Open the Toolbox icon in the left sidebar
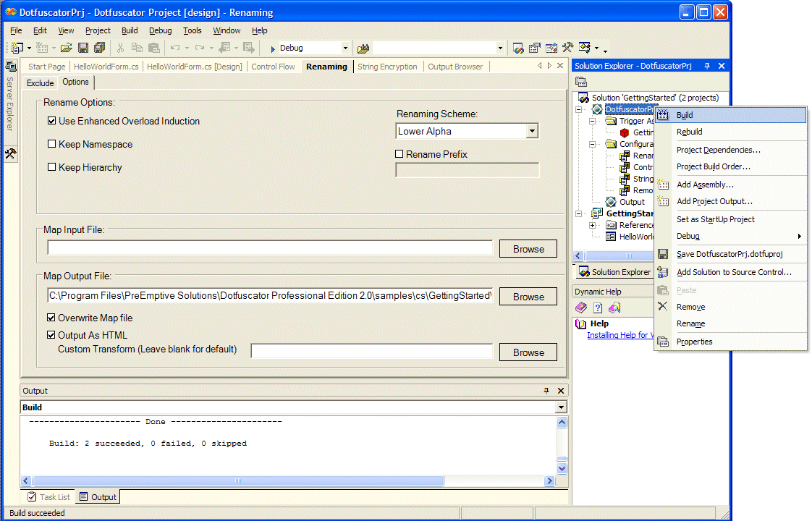This screenshot has height=521, width=812. point(10,154)
